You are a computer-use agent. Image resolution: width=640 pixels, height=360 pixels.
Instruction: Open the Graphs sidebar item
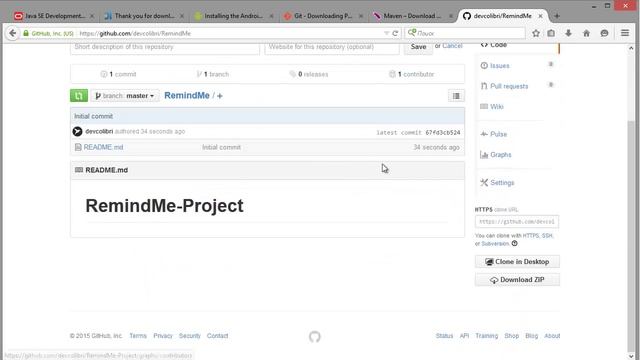click(501, 155)
